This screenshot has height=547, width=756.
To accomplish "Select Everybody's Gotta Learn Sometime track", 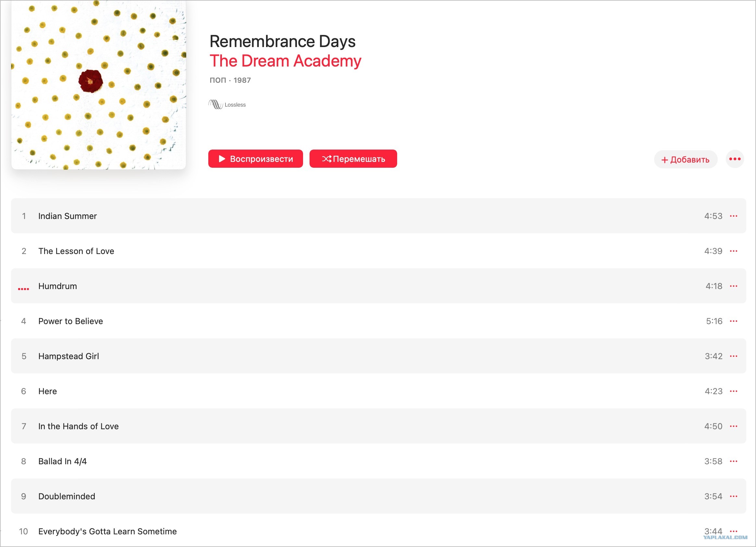I will [x=378, y=531].
